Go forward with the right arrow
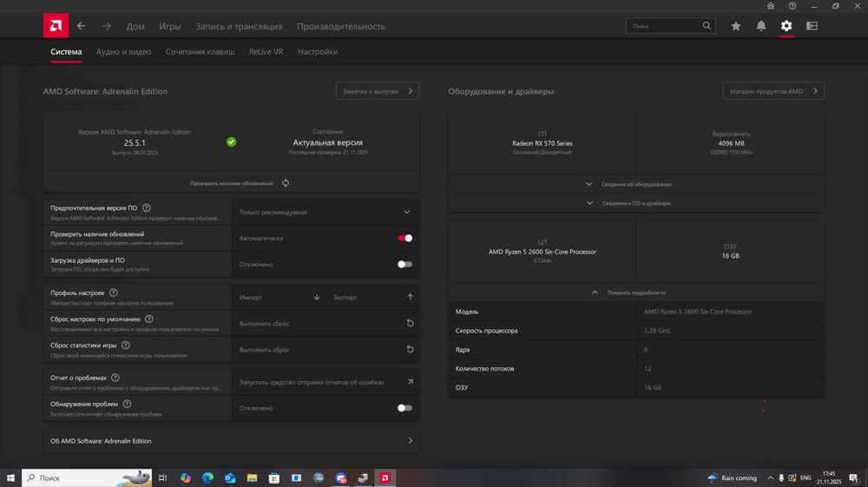The height and width of the screenshot is (487, 868). [107, 26]
